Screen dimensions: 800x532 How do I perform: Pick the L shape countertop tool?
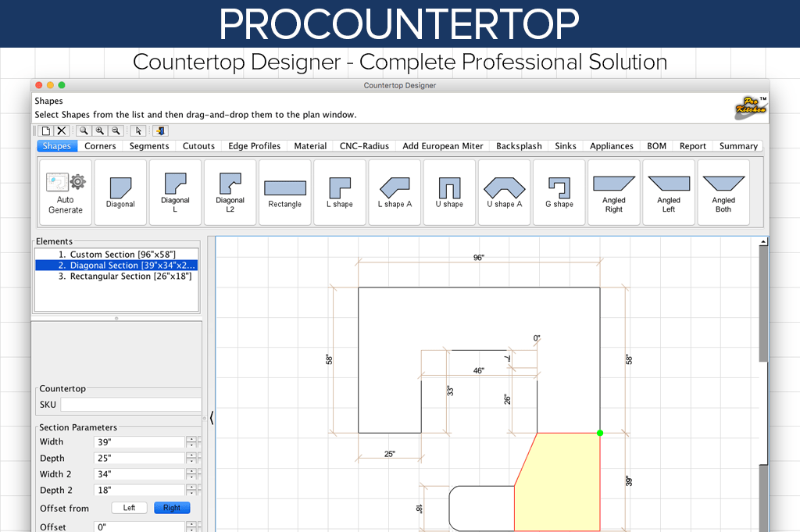click(x=340, y=190)
